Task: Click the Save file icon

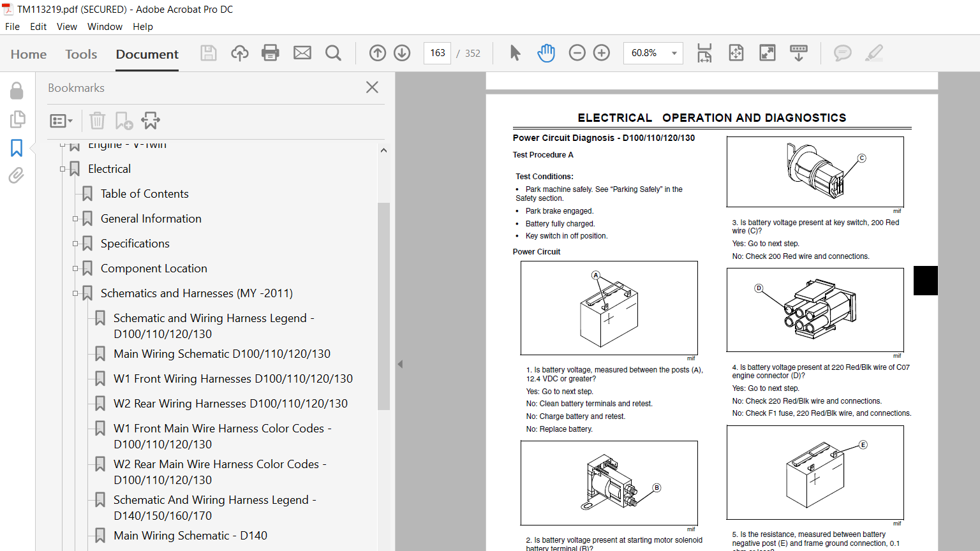Action: tap(209, 53)
